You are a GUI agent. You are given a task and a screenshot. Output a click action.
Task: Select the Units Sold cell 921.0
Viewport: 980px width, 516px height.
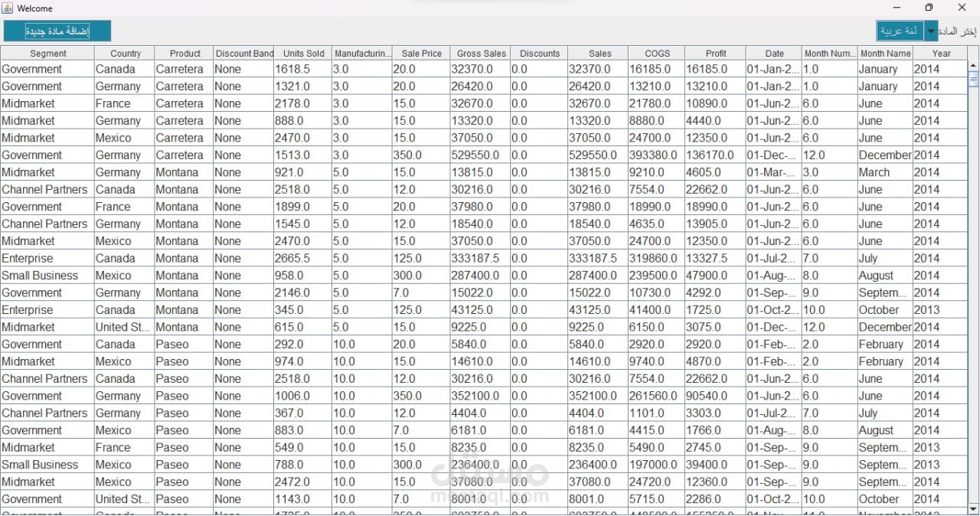[x=303, y=172]
